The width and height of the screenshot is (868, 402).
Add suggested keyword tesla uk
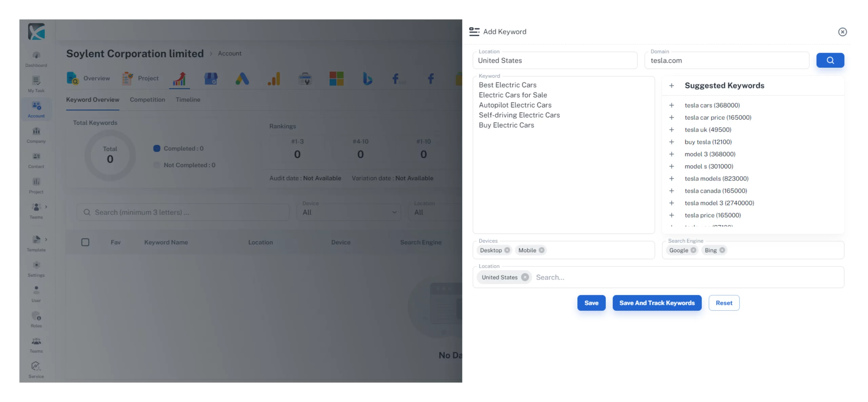(671, 130)
